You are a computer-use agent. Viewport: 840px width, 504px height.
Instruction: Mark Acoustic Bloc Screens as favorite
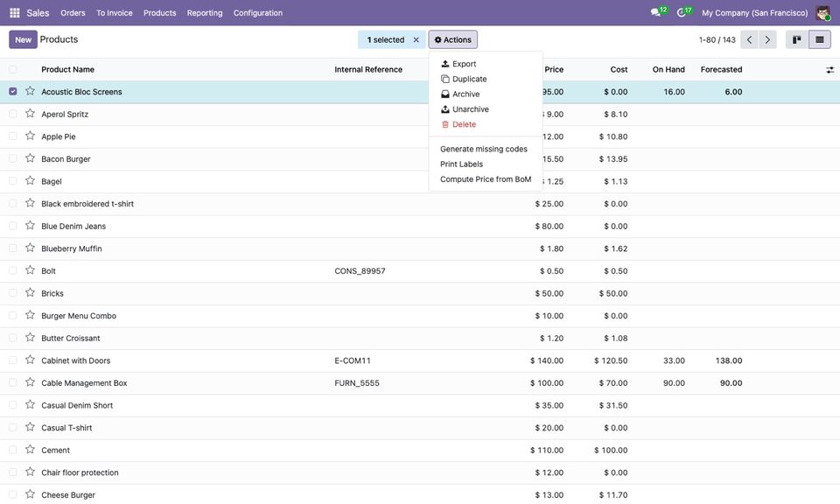[30, 91]
